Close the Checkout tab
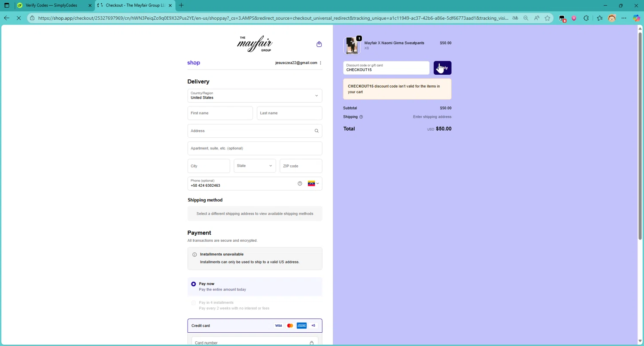 (170, 6)
